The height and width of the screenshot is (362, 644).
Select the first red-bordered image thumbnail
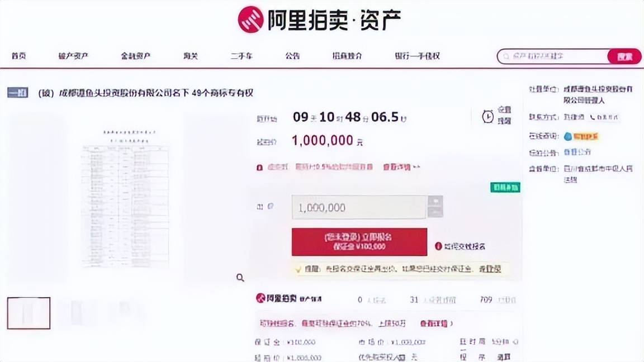pos(29,313)
